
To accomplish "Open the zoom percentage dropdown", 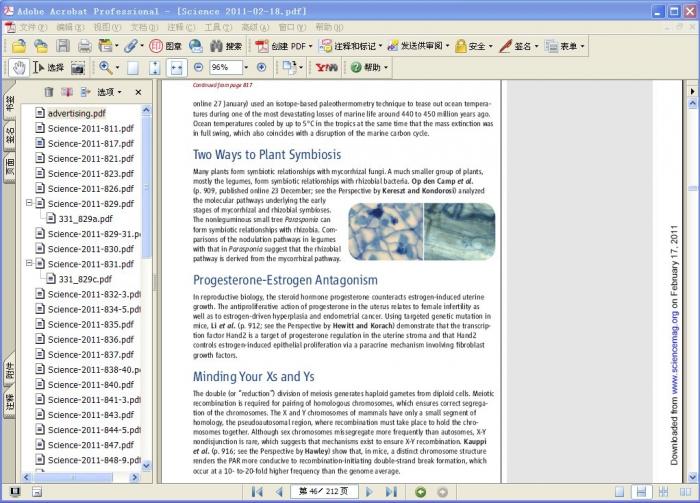I will click(247, 68).
